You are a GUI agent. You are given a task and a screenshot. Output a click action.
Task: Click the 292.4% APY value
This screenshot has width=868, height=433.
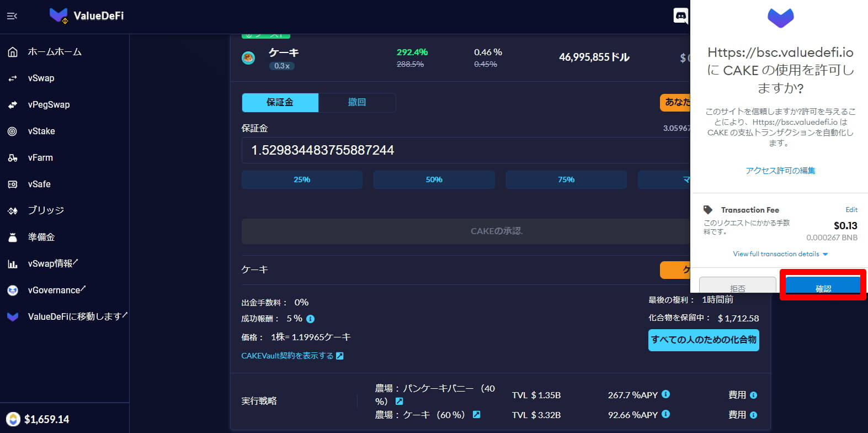pos(412,52)
